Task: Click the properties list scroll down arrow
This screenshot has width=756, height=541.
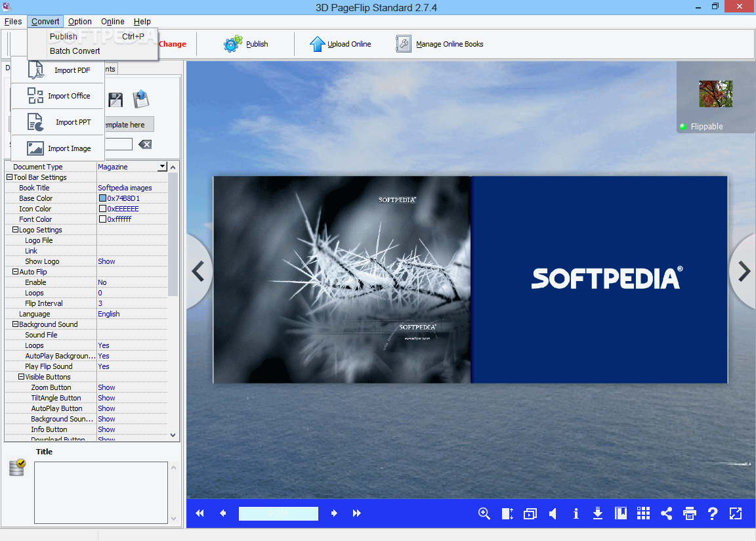Action: click(x=173, y=435)
